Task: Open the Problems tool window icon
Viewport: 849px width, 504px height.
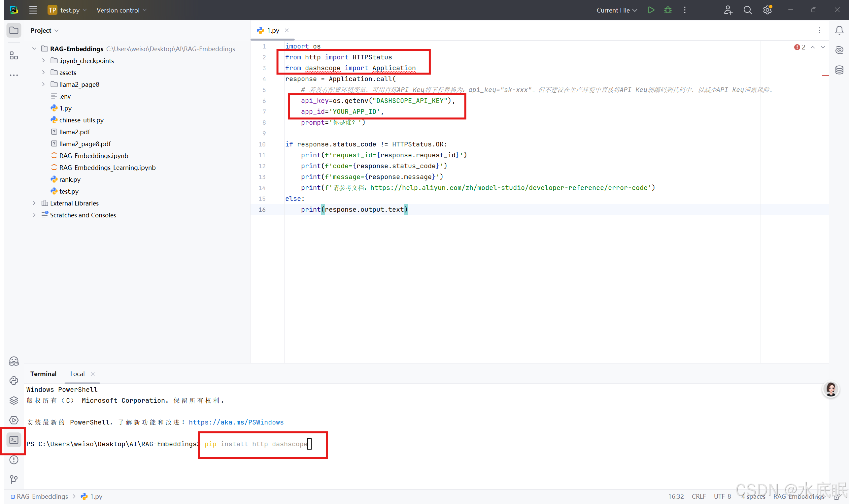Action: (14, 460)
